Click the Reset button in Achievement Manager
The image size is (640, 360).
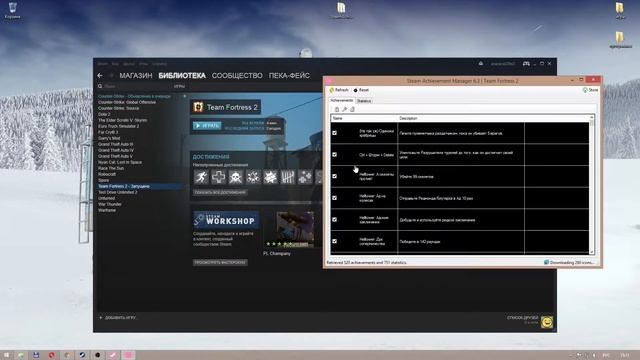coord(361,90)
